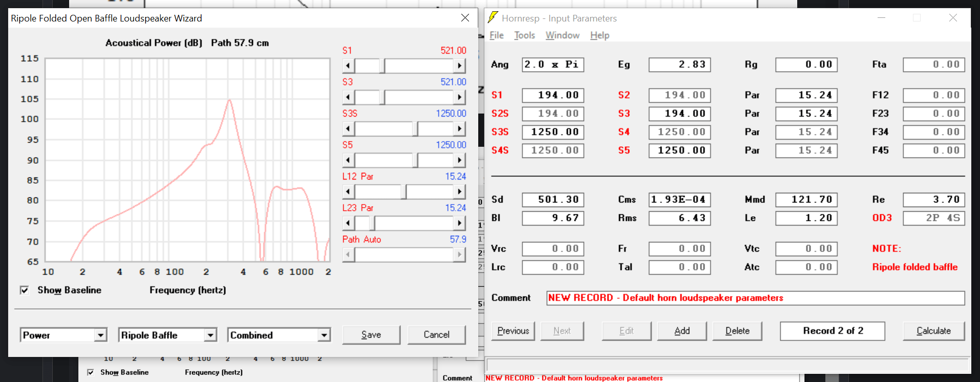The width and height of the screenshot is (980, 382).
Task: Click the Delete record button
Action: tap(737, 331)
